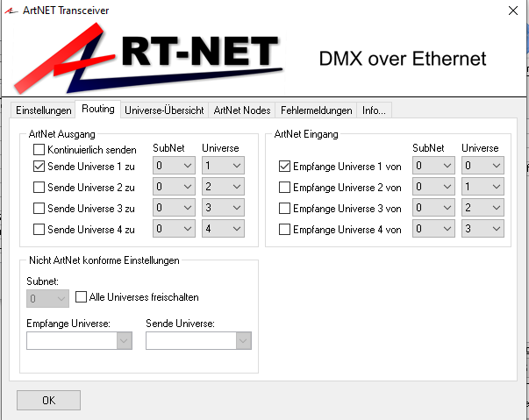Click the 'Subnet:' label
The image size is (529, 420).
42,281
